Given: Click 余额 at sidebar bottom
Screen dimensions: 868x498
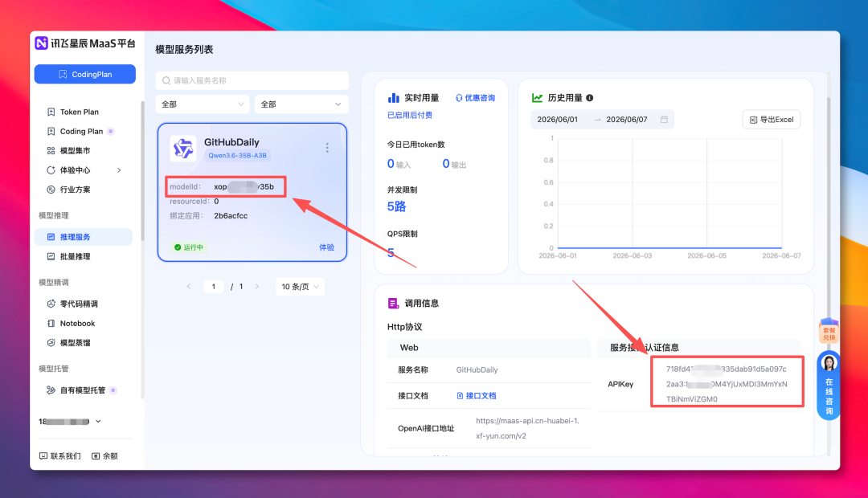Looking at the screenshot, I should click(104, 456).
